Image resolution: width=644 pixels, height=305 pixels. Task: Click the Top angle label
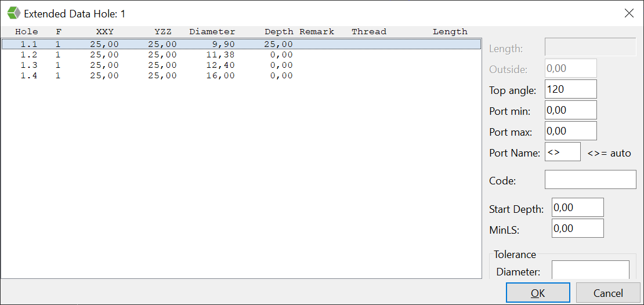512,90
